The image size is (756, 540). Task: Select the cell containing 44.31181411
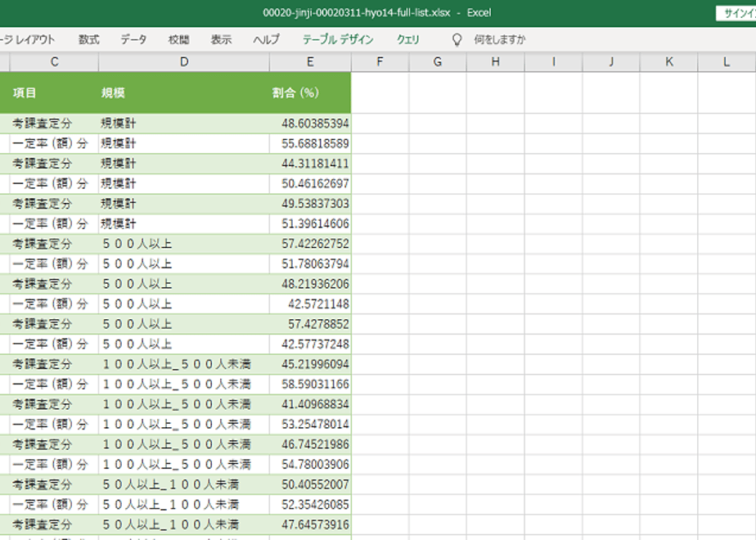tap(310, 164)
